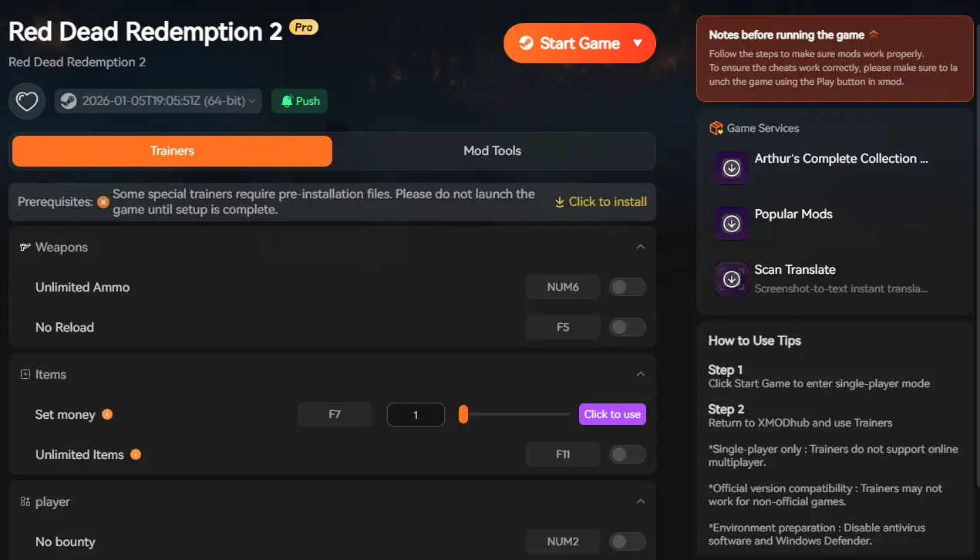Enable the No bounty cheat
The height and width of the screenshot is (560, 980).
pos(627,541)
